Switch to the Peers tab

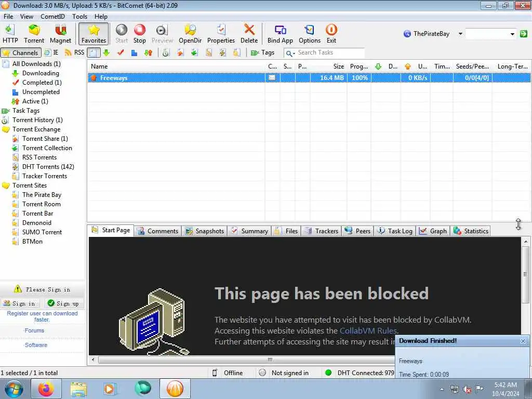click(x=357, y=231)
